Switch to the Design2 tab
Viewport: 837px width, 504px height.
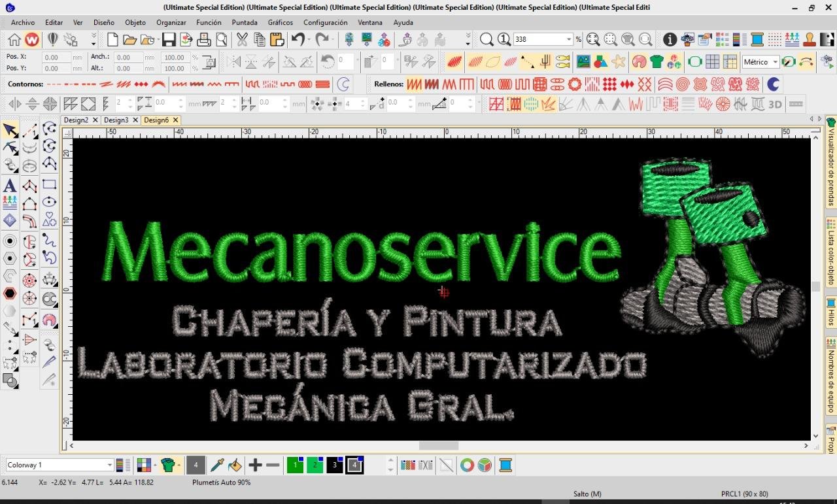[x=76, y=120]
